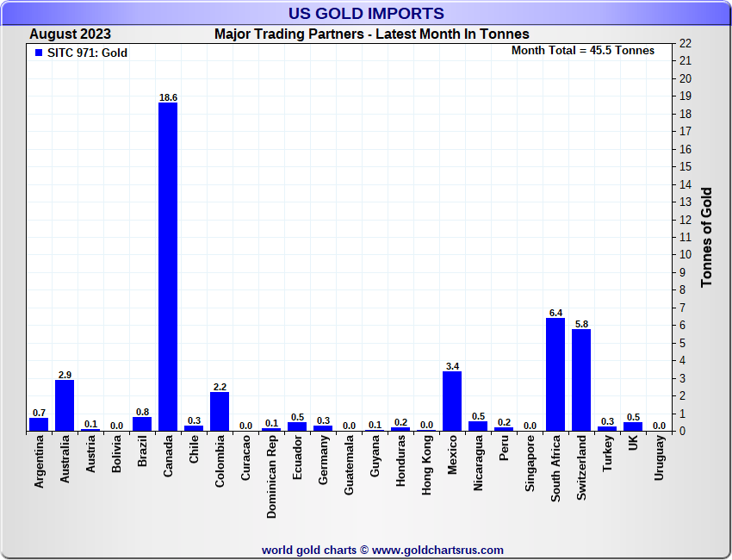Screen dimensions: 732x560
Task: Click the US GOLD IMPORTS chart title
Action: [366, 13]
